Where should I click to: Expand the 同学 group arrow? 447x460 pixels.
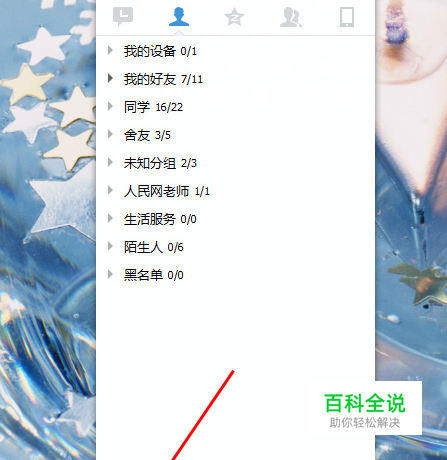[110, 106]
